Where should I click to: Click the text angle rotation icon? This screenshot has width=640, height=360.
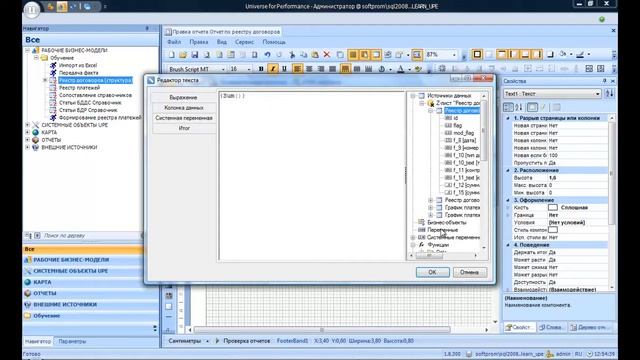pos(382,69)
